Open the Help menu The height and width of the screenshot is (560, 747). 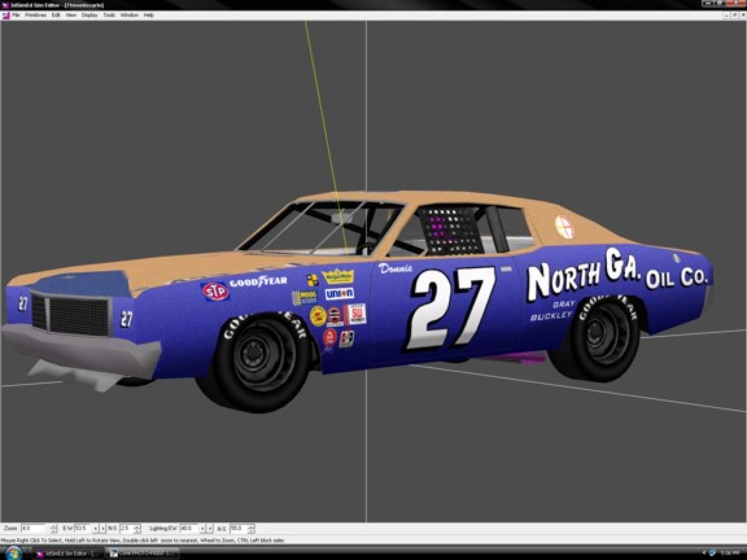[149, 15]
